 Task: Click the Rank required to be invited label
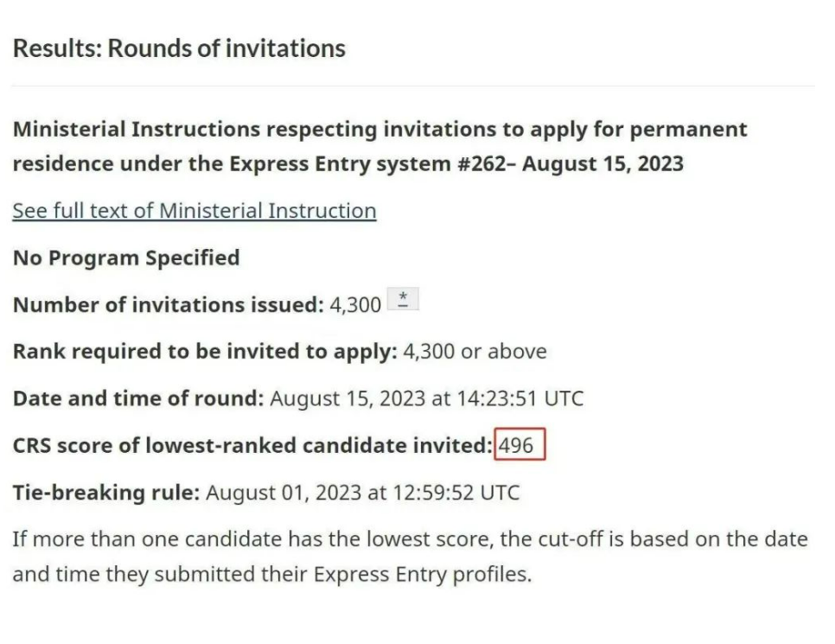click(x=205, y=352)
